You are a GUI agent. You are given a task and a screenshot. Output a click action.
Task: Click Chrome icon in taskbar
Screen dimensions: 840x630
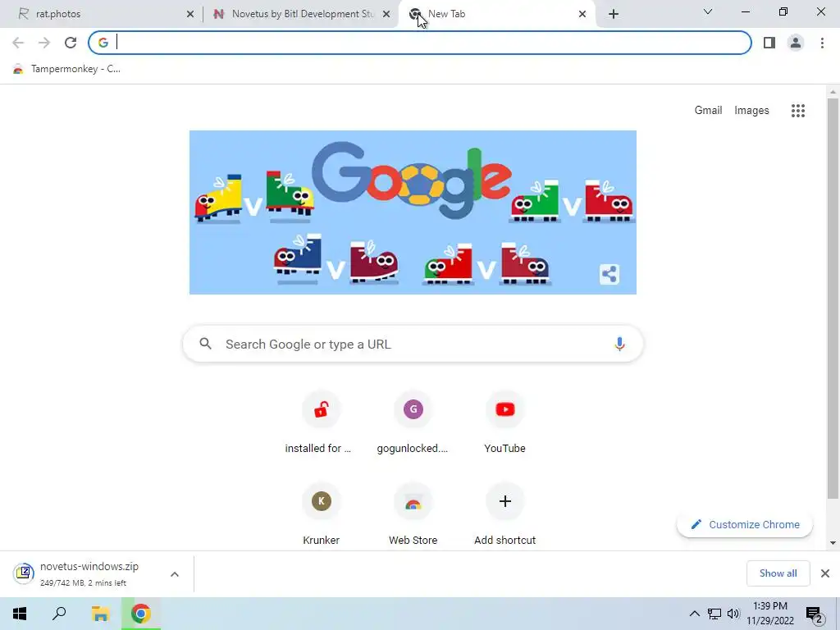click(x=141, y=614)
